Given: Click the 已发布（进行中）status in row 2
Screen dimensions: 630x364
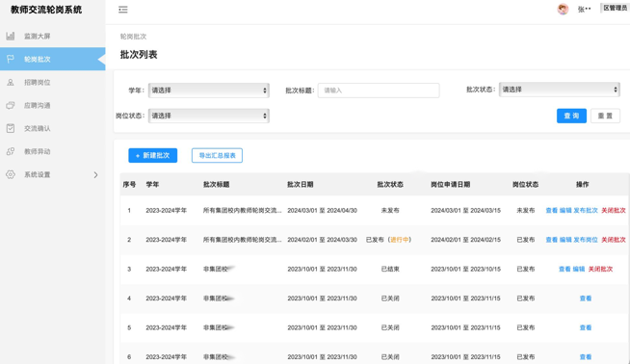Looking at the screenshot, I should pyautogui.click(x=388, y=240).
